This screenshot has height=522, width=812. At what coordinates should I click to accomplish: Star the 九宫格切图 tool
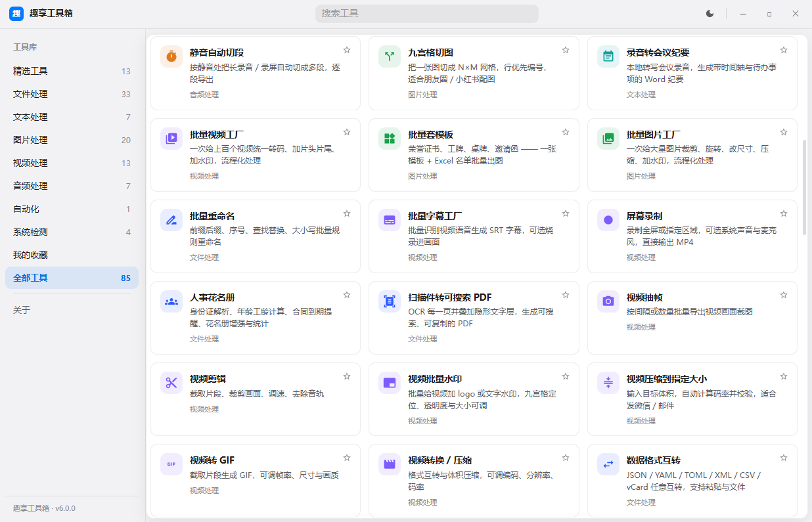click(566, 50)
